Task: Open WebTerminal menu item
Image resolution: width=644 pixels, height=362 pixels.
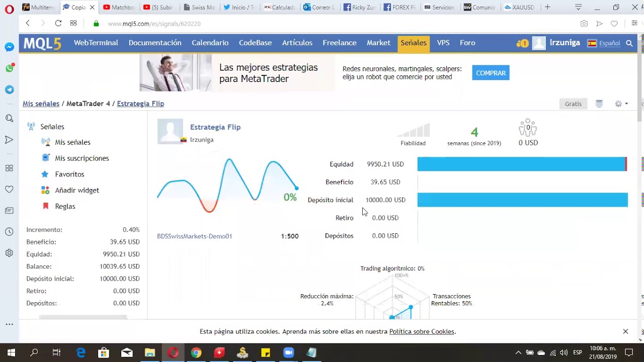Action: point(96,43)
